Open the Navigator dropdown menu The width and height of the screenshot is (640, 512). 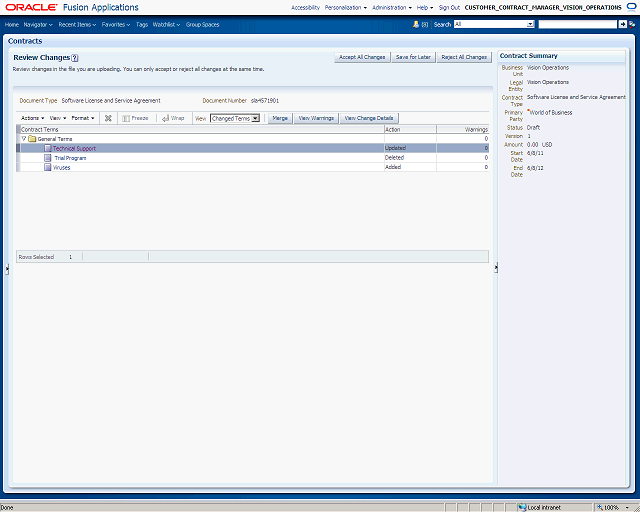coord(38,24)
